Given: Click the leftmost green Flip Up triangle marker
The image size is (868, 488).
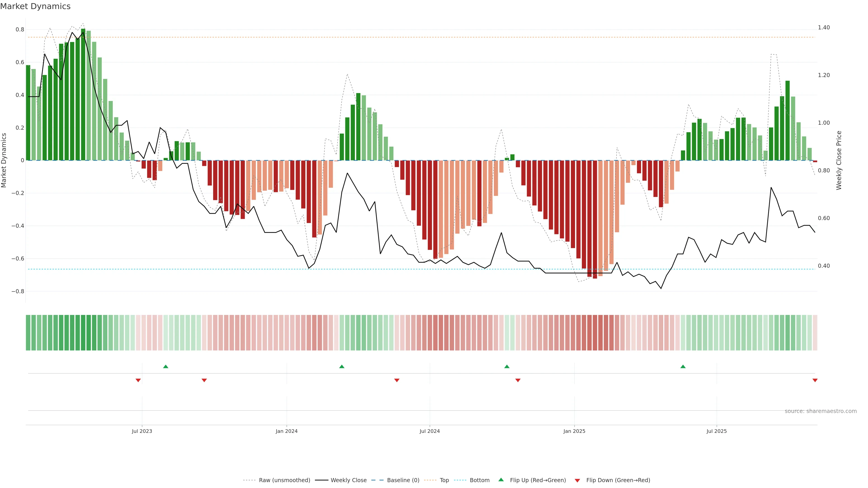Looking at the screenshot, I should (x=165, y=366).
